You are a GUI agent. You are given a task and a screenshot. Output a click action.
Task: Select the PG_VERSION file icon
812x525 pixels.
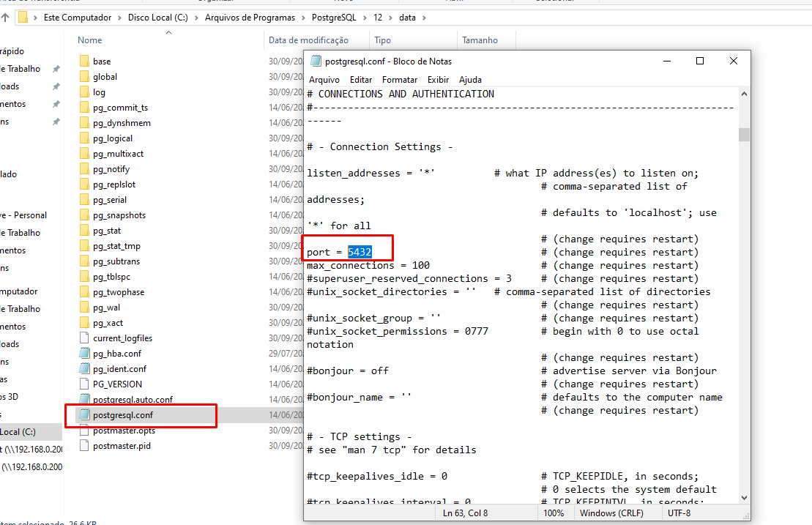[84, 384]
